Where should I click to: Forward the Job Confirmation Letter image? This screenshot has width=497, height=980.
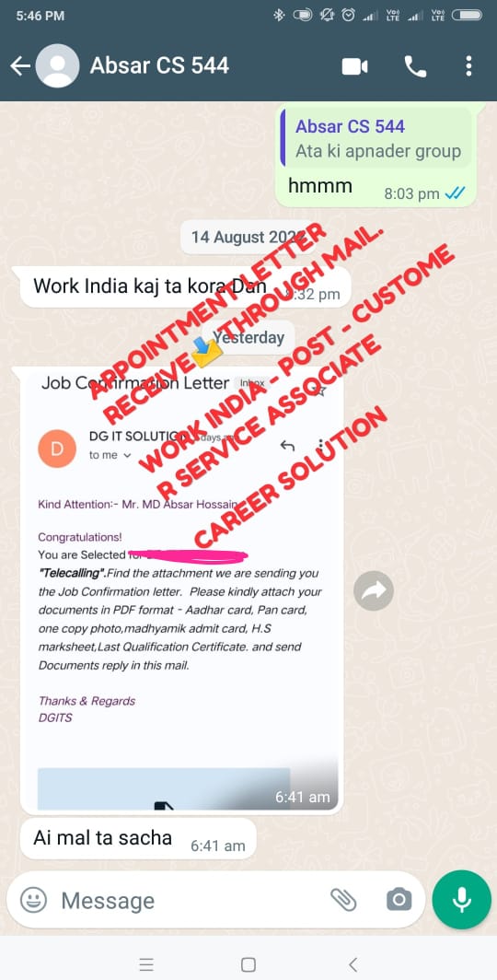(x=374, y=590)
